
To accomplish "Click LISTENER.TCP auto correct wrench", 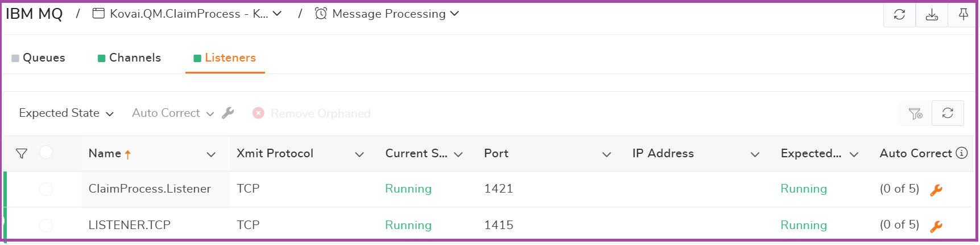I will pos(936,226).
